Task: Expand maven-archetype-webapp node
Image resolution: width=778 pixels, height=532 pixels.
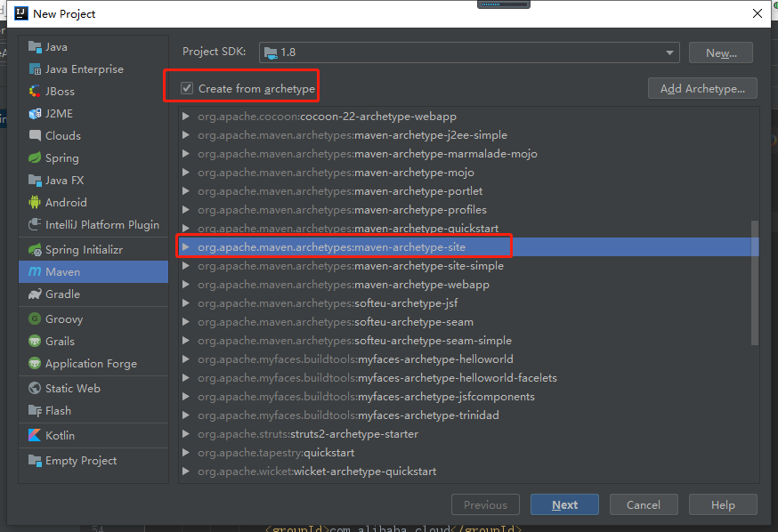Action: [x=186, y=285]
